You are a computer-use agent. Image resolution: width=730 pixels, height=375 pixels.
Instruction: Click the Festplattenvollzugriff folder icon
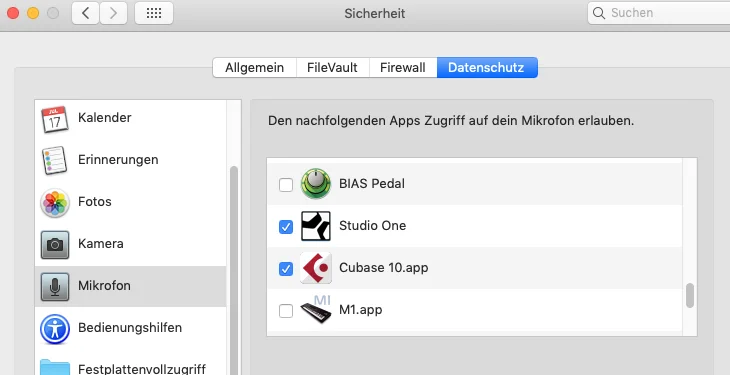(55, 368)
